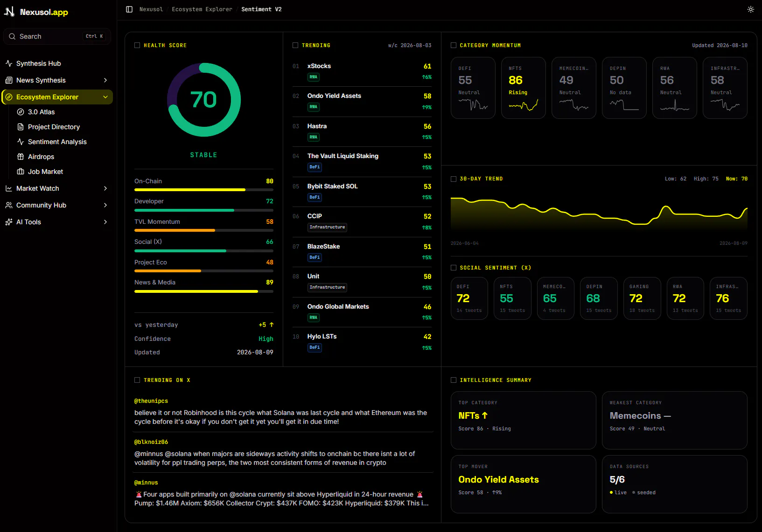Image resolution: width=762 pixels, height=532 pixels.
Task: Expand the AI Tools chevron
Action: (105, 222)
